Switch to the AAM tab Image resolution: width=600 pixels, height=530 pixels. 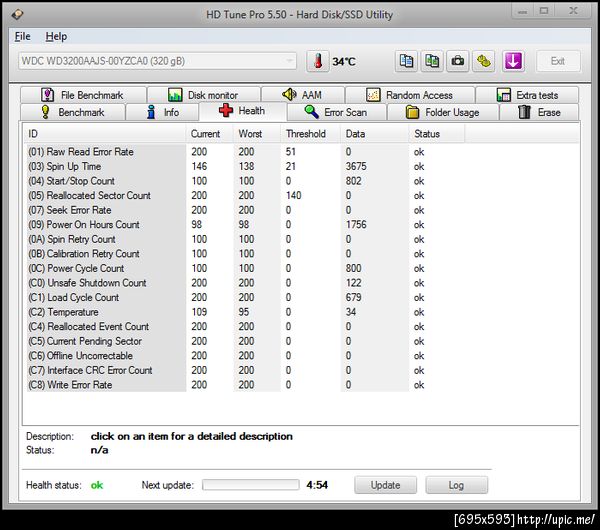(303, 95)
